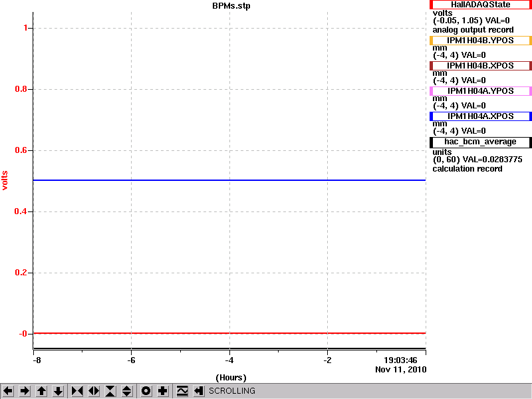
Task: Click the -8 hours x-axis tick label
Action: click(x=37, y=360)
